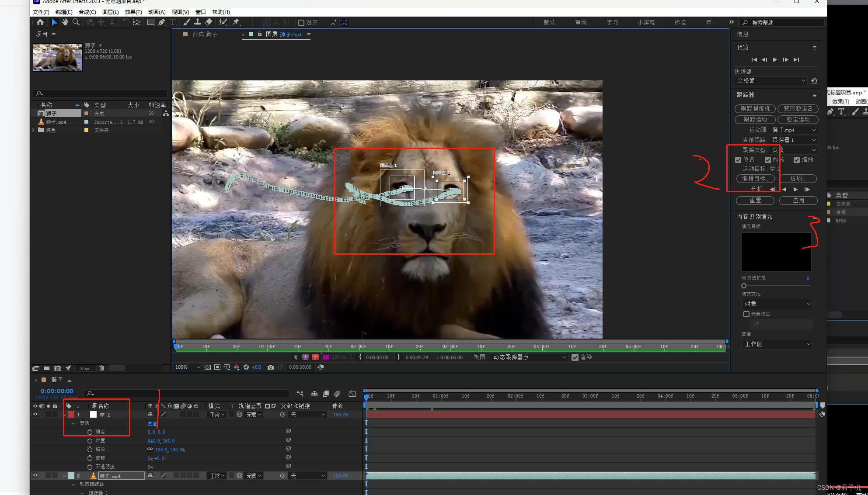The image size is (868, 495).
Task: Click the 阿尔法扩展 slider handle
Action: pos(744,286)
